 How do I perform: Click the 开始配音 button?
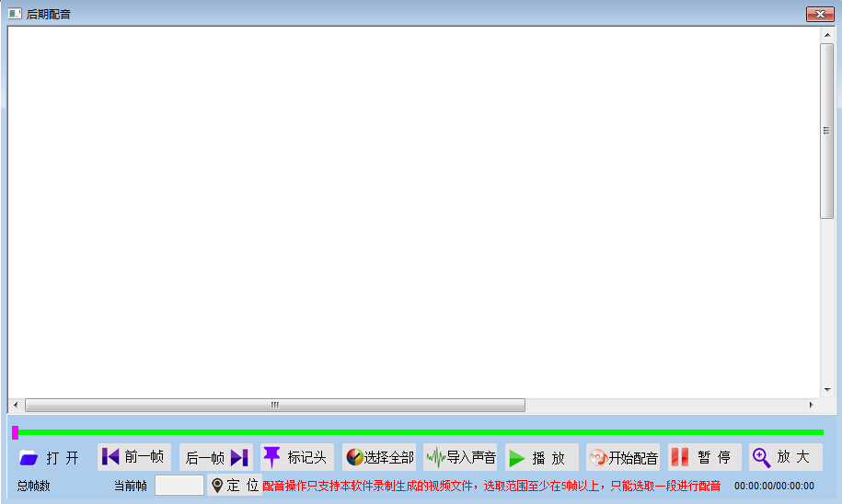pyautogui.click(x=623, y=457)
